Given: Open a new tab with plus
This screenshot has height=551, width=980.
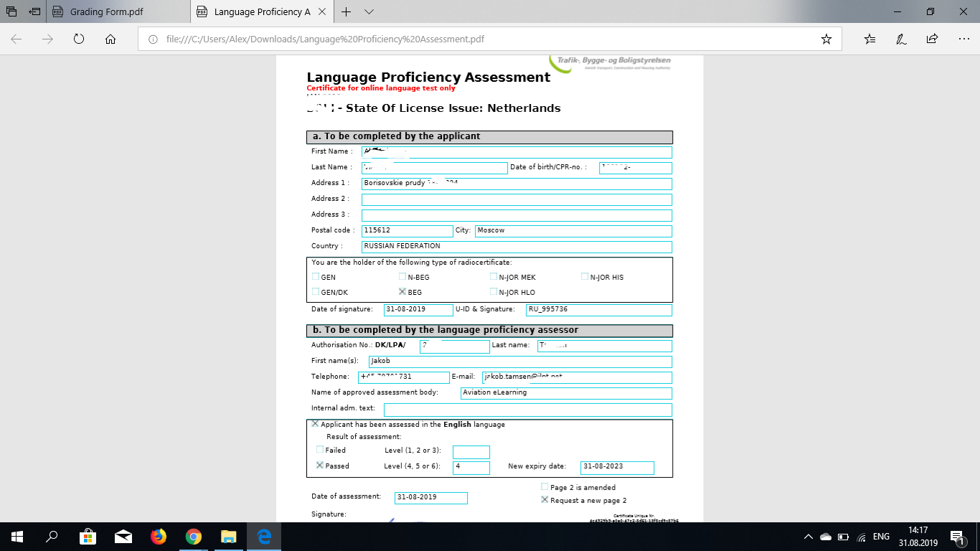Looking at the screenshot, I should click(x=347, y=12).
